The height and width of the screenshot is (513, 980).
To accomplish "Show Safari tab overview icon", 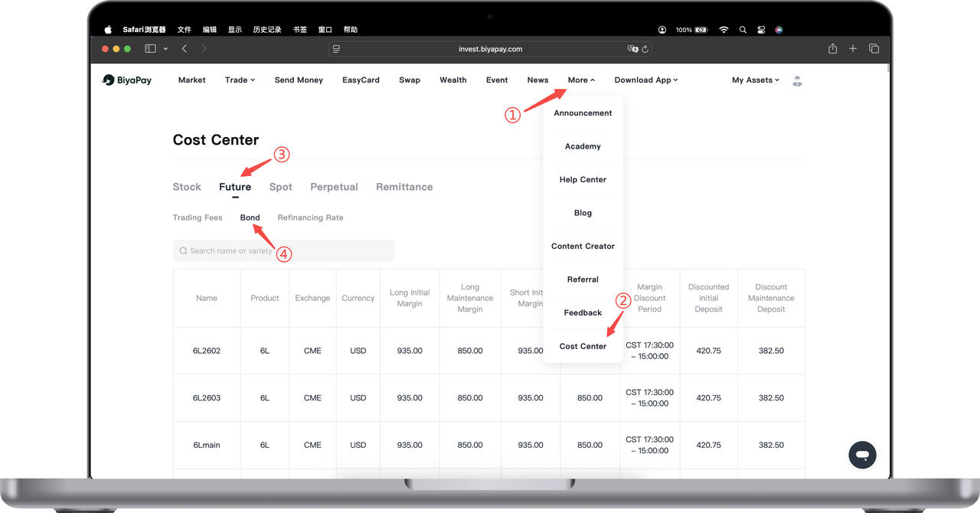I will pyautogui.click(x=874, y=49).
